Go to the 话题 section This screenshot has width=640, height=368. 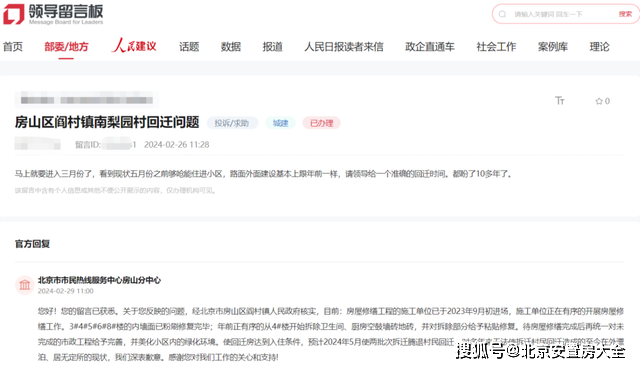(x=189, y=47)
